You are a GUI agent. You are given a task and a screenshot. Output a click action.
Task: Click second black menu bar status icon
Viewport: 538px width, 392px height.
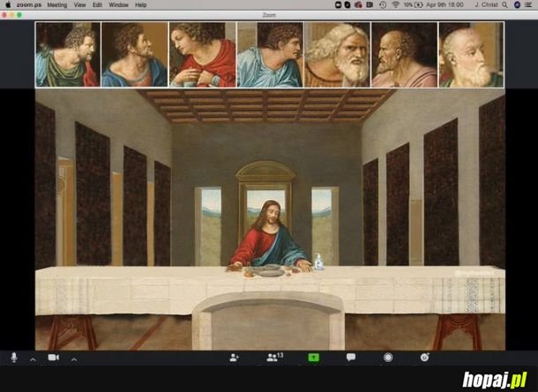[x=347, y=4]
